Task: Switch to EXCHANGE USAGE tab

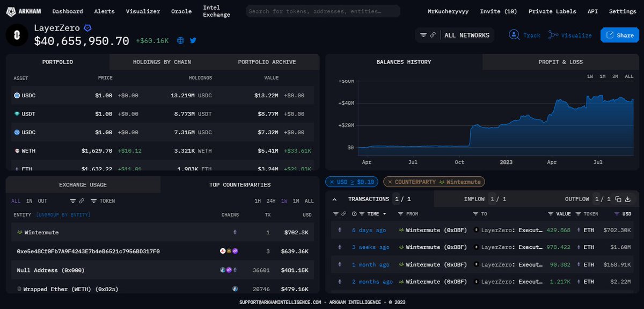Action: click(83, 185)
